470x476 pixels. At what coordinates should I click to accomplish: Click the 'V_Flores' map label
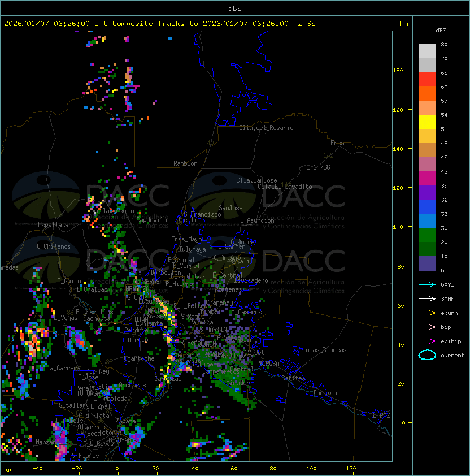pyautogui.click(x=85, y=456)
